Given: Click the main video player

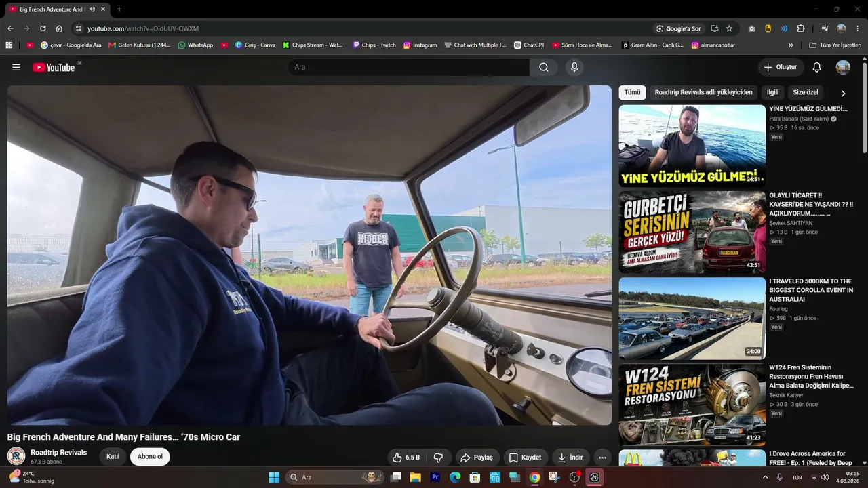Looking at the screenshot, I should point(309,255).
